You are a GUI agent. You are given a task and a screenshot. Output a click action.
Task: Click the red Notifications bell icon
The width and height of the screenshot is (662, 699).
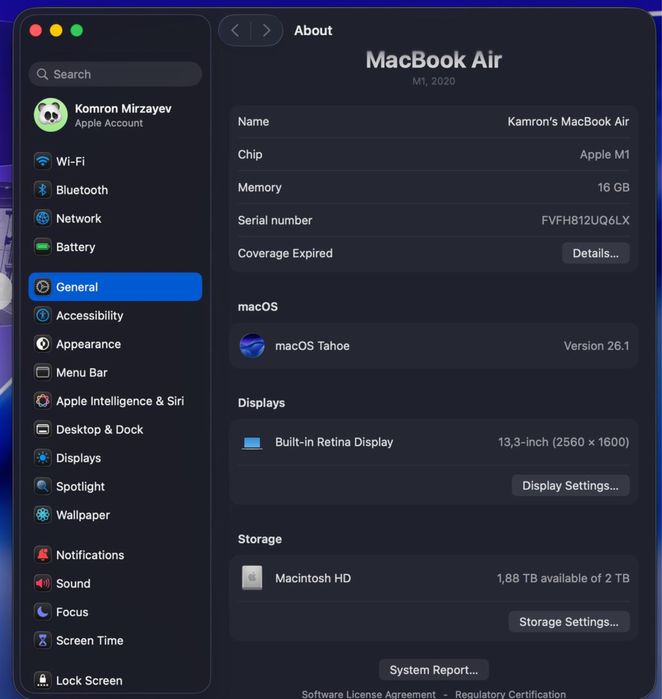tap(43, 555)
